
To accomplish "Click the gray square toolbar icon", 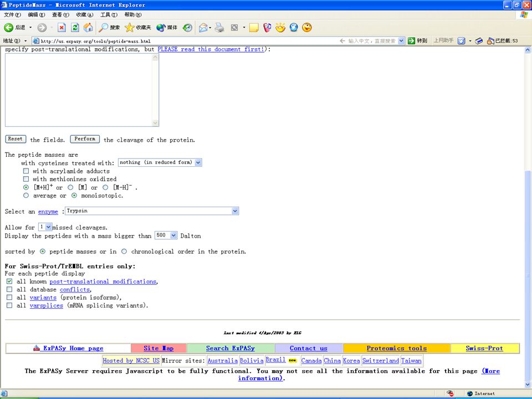I will 234,28.
